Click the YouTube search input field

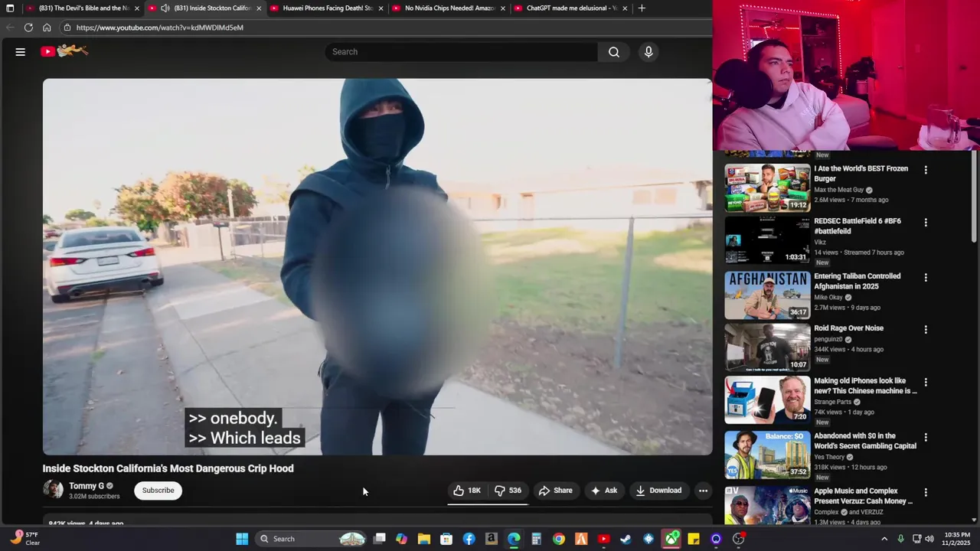(462, 52)
